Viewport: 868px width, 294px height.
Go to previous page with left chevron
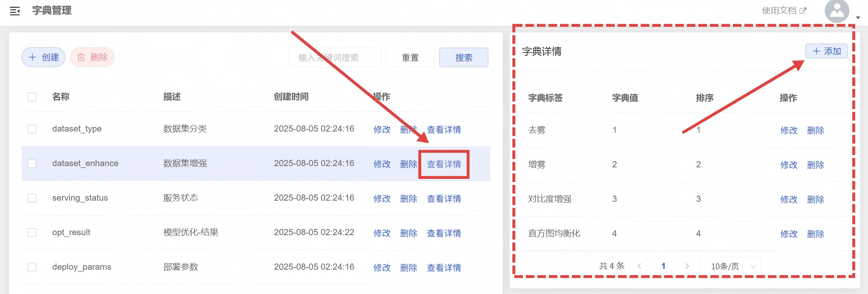pyautogui.click(x=639, y=266)
